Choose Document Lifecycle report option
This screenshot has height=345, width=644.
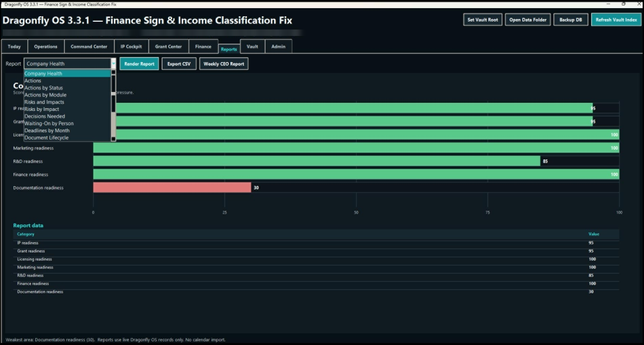coord(67,138)
